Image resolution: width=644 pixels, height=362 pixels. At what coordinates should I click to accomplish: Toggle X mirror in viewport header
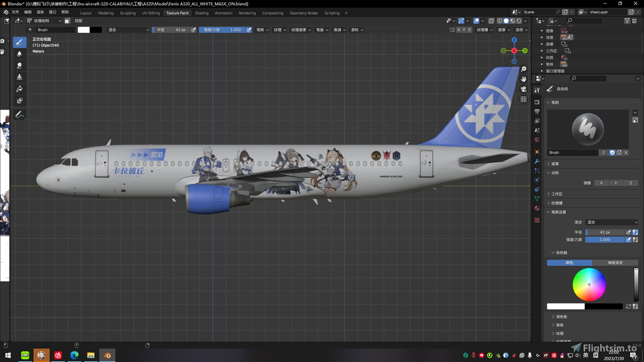(459, 30)
